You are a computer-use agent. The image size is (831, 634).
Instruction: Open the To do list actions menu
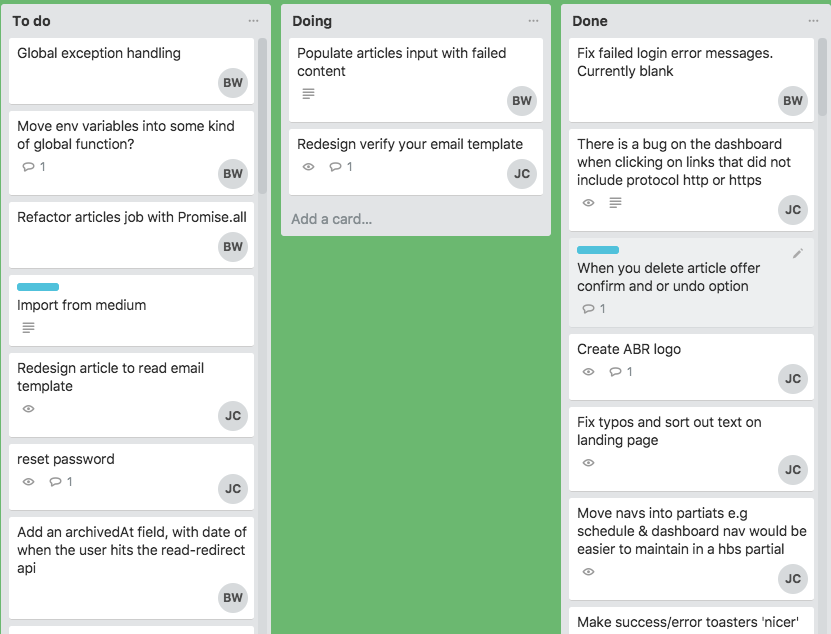click(x=254, y=21)
